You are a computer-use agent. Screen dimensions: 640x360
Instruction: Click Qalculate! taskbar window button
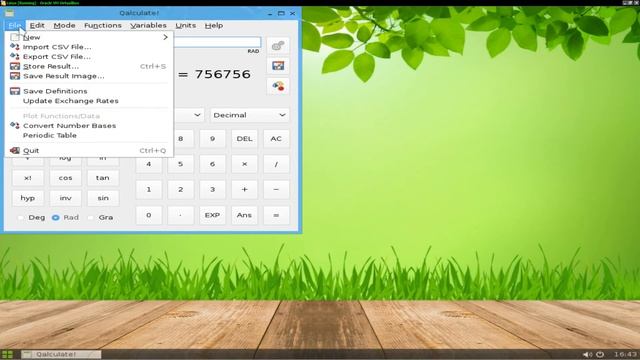coord(60,354)
